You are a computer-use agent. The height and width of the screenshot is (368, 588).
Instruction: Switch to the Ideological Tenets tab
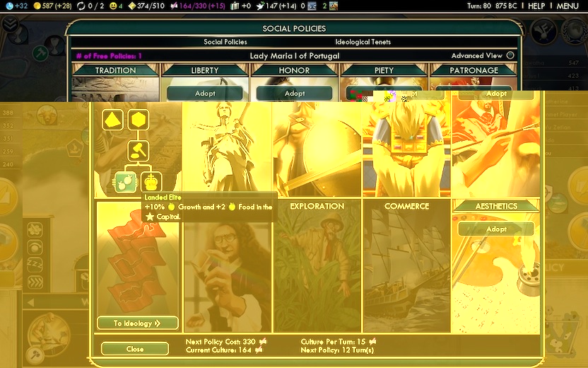tap(362, 42)
